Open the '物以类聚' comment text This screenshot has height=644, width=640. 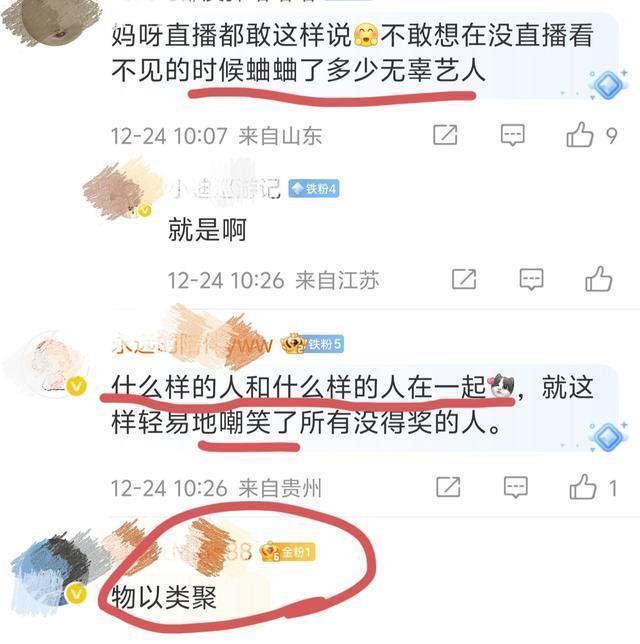164,598
